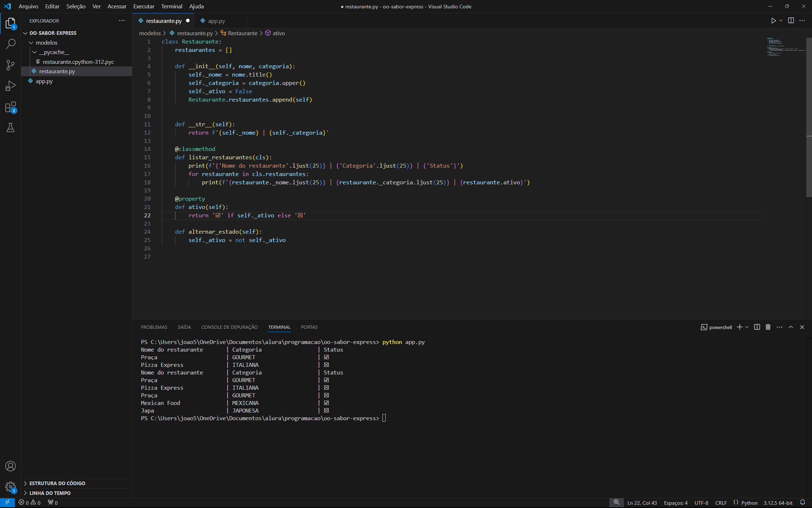Expand ESTRUTURA DO CÓDIGO section
812x508 pixels.
(x=76, y=483)
